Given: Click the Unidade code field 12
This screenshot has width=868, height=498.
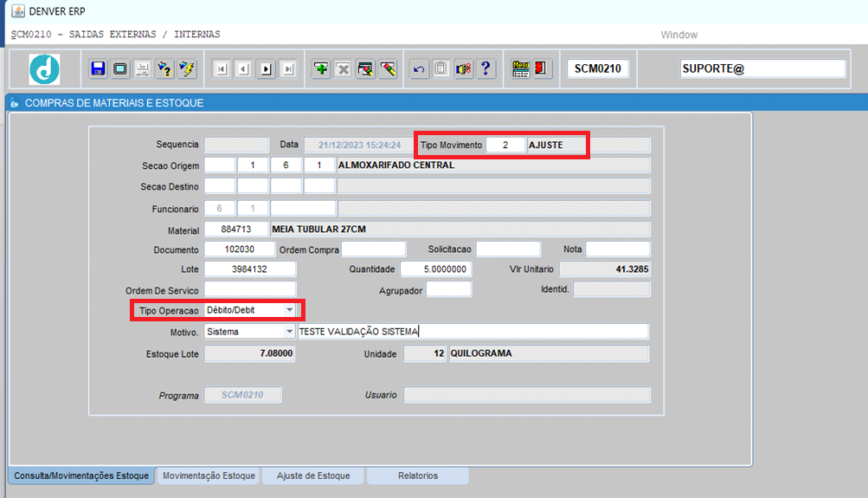Looking at the screenshot, I should pyautogui.click(x=425, y=353).
